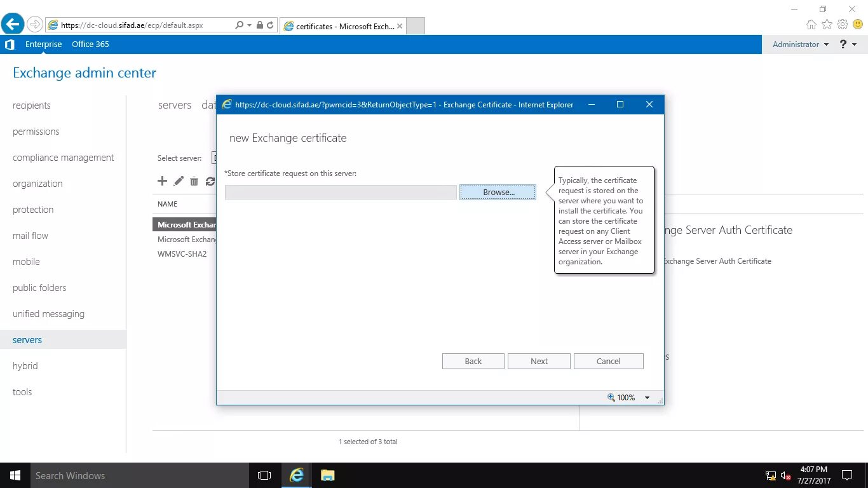The height and width of the screenshot is (488, 868).
Task: Open File Explorer from the taskbar
Action: (x=327, y=475)
